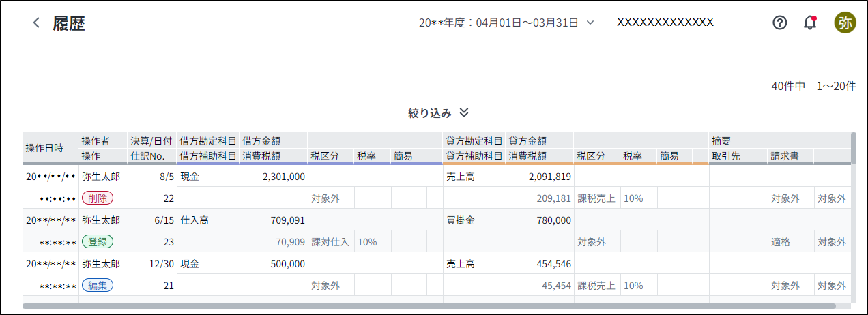Click the blue 編集 operation badge
Viewport: 868px width, 315px height.
[97, 285]
